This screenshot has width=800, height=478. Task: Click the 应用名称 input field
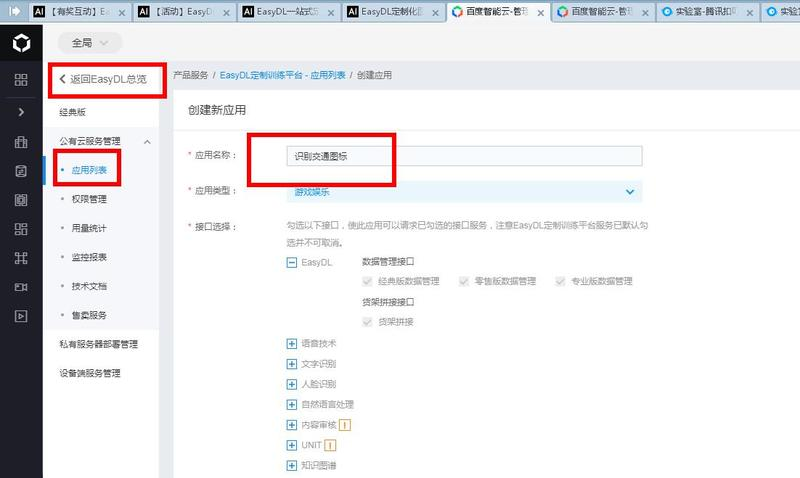coord(464,156)
